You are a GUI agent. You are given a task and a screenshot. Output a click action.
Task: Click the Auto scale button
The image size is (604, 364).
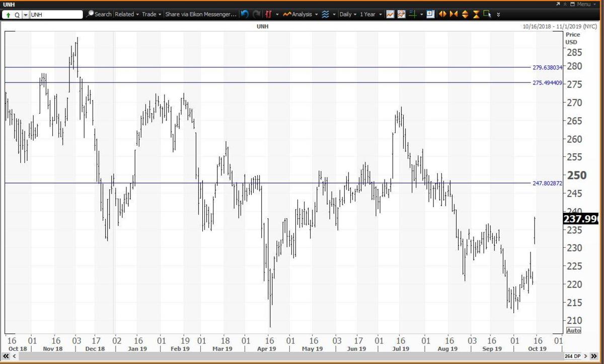tap(573, 330)
